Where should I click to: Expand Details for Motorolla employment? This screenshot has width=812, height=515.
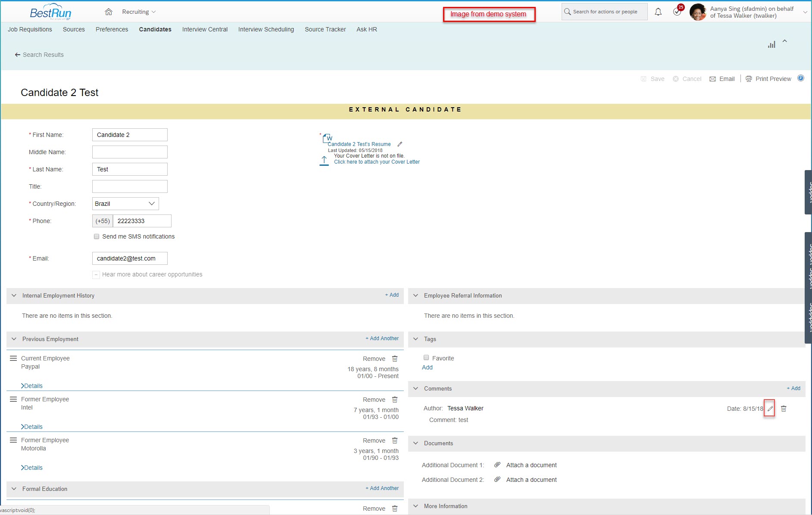[32, 468]
